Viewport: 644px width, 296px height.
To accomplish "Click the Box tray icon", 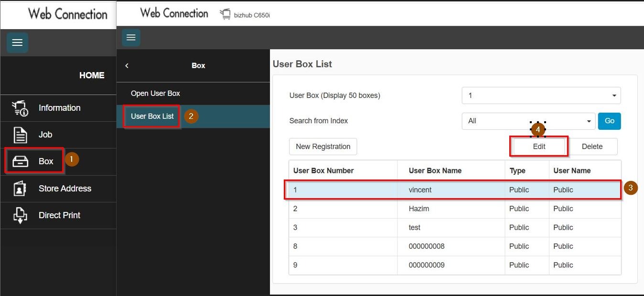I will [x=20, y=161].
